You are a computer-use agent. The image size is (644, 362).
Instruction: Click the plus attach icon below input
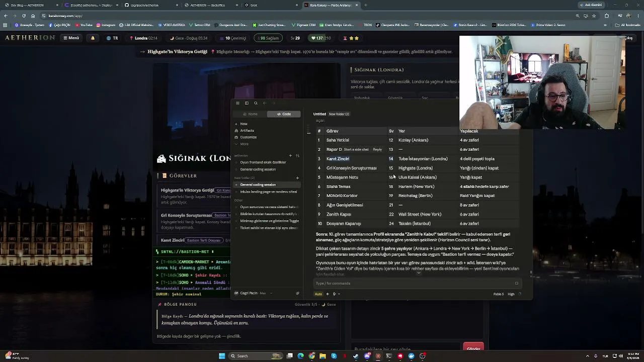(328, 294)
